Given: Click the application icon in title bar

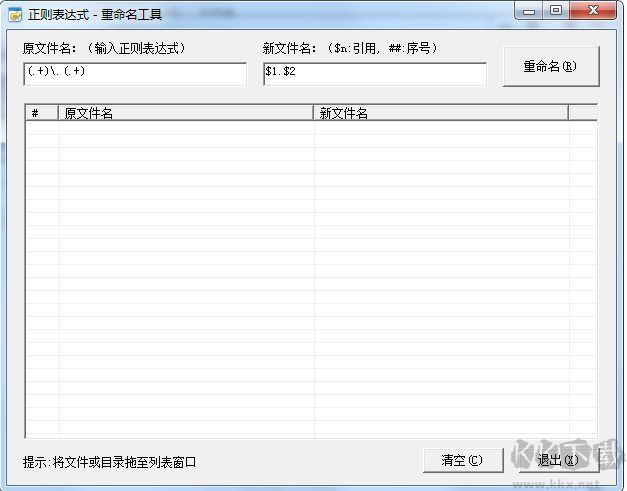Looking at the screenshot, I should tap(15, 15).
